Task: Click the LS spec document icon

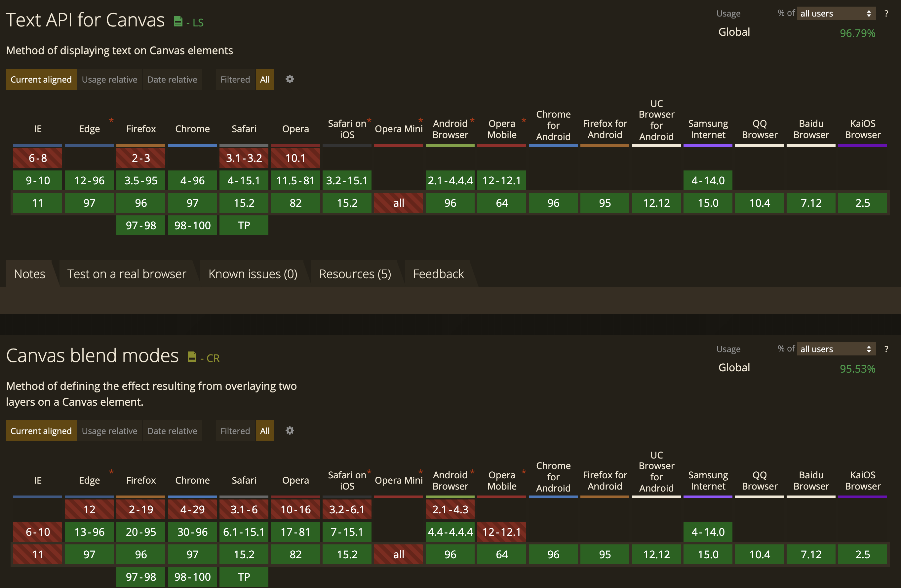Action: [178, 21]
